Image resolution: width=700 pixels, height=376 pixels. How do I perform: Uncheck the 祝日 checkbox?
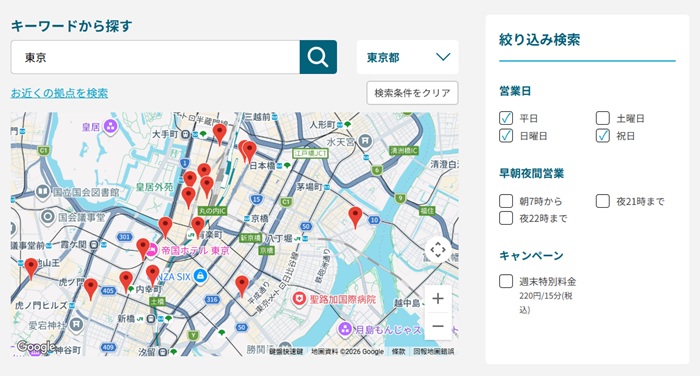[603, 136]
